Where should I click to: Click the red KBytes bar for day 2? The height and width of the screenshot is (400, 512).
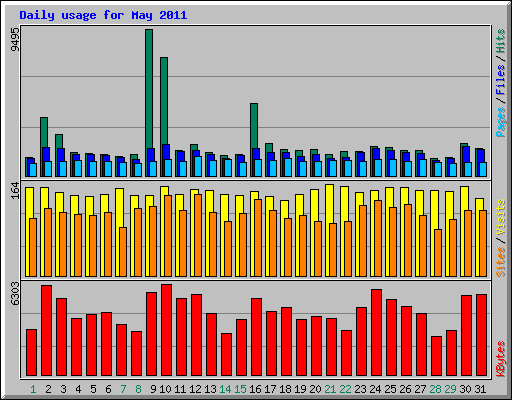(46, 330)
